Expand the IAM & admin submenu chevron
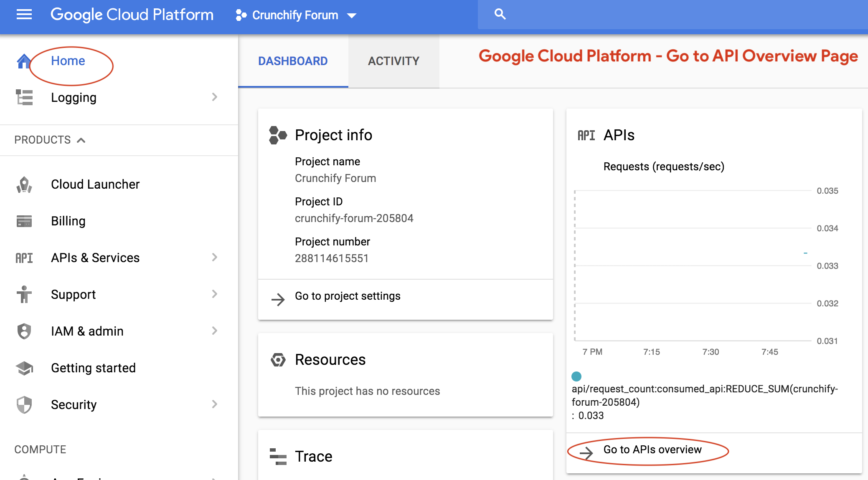The width and height of the screenshot is (868, 480). (215, 331)
